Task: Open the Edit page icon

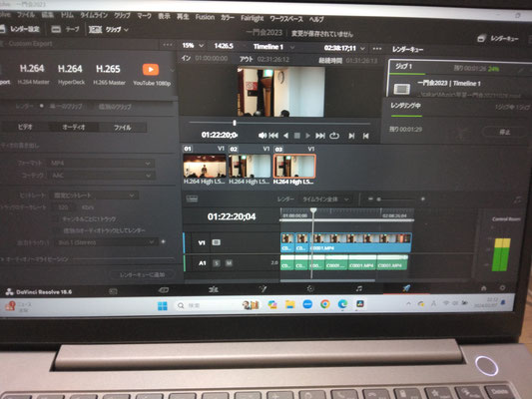Action: point(213,289)
